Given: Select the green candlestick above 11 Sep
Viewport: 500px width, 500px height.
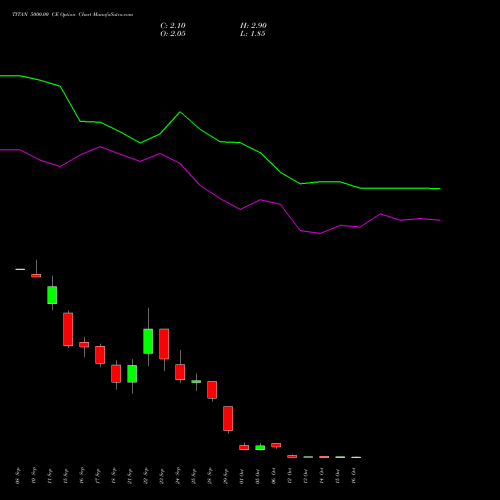Looking at the screenshot, I should tap(52, 295).
